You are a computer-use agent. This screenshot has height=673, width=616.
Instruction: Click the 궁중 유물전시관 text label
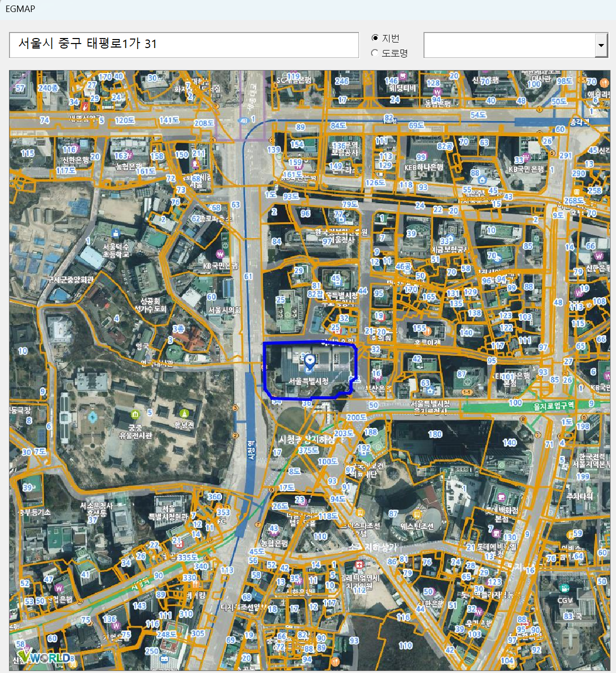click(135, 432)
